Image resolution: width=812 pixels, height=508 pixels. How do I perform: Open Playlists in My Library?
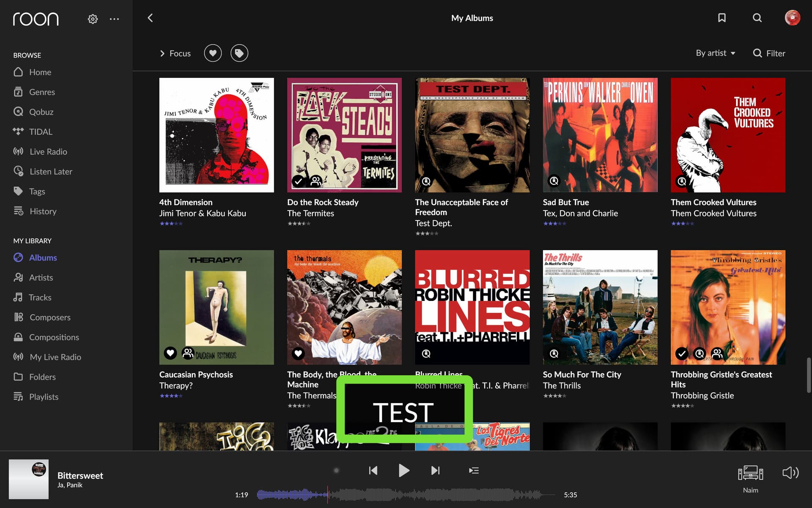click(x=36, y=397)
